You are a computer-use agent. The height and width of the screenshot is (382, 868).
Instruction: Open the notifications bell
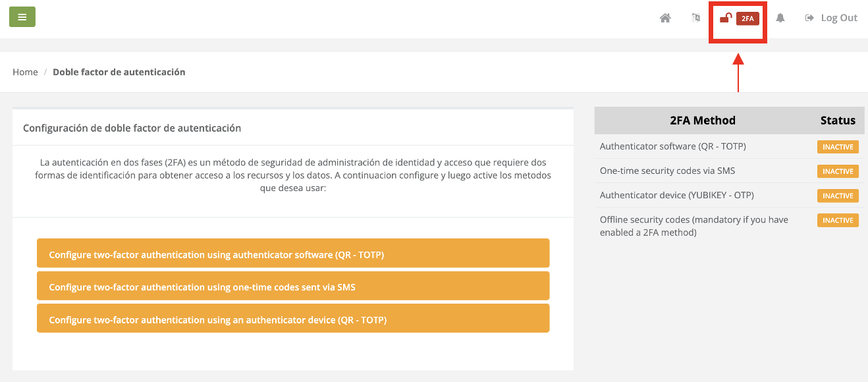pyautogui.click(x=780, y=18)
